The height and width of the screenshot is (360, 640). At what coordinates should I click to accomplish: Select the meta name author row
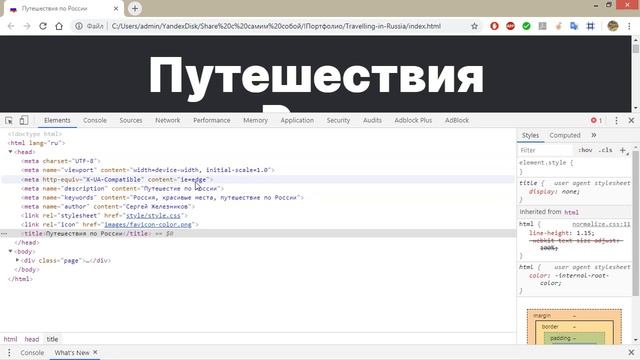108,207
